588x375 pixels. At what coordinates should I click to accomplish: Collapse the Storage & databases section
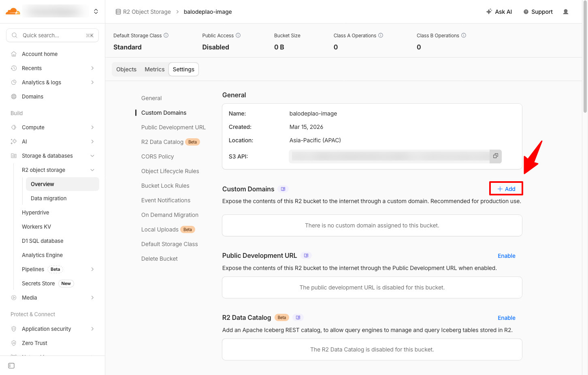coord(92,156)
